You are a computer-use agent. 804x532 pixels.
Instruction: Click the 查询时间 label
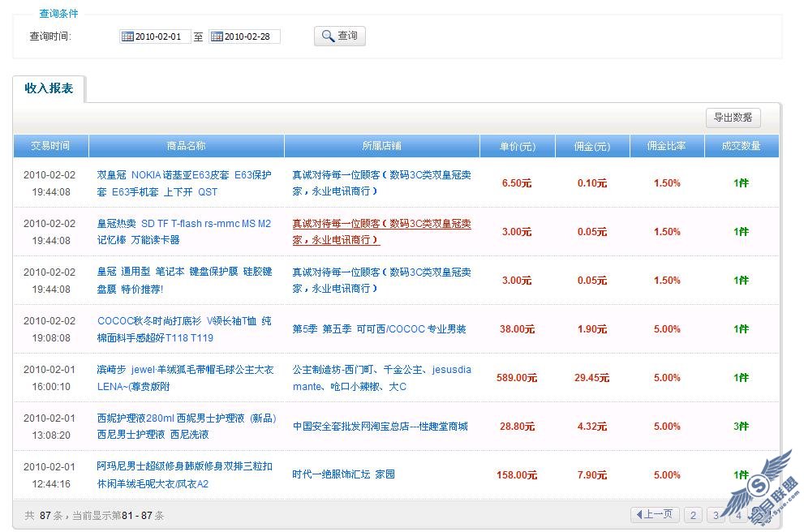click(x=50, y=36)
